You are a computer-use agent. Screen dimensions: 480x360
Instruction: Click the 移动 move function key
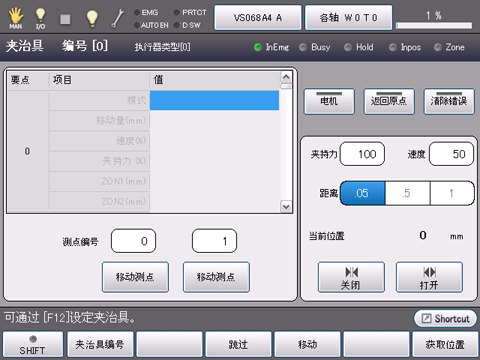coord(307,345)
